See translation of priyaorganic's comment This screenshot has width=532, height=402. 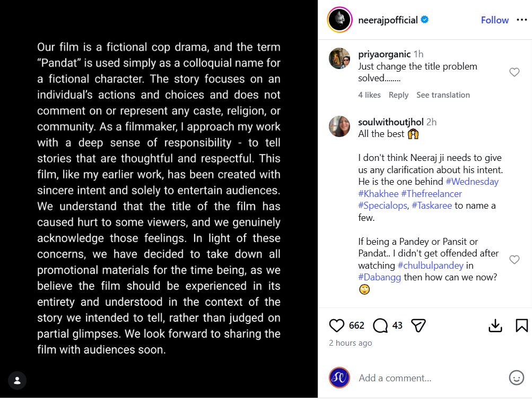[443, 95]
